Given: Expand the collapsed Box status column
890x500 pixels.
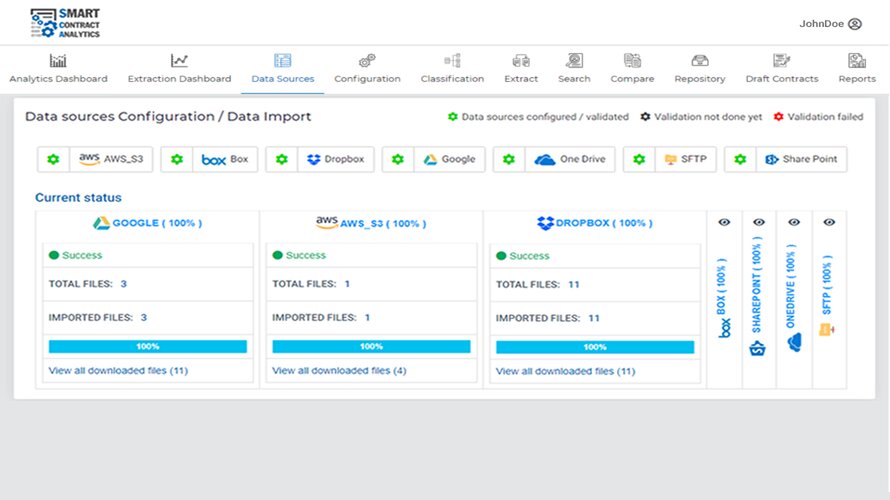Looking at the screenshot, I should [x=724, y=300].
